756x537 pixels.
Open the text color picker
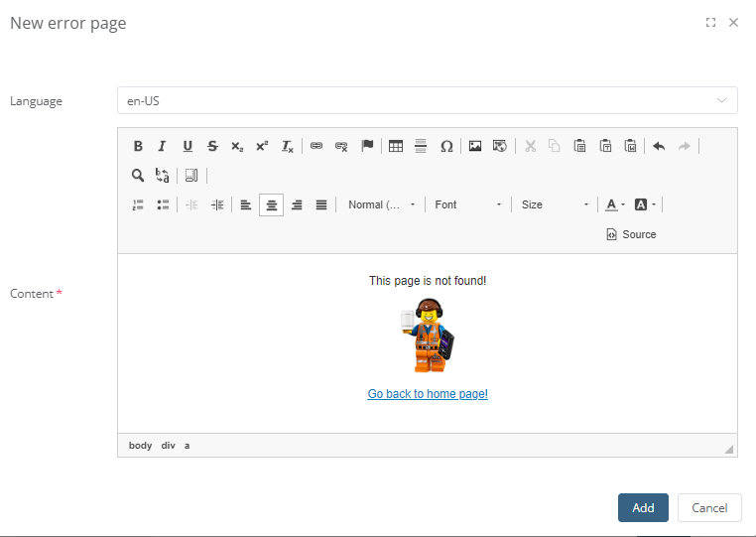(x=615, y=205)
